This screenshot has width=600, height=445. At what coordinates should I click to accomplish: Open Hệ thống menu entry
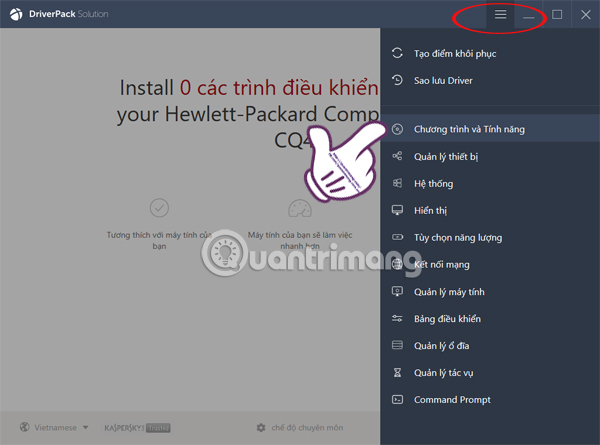click(x=490, y=184)
